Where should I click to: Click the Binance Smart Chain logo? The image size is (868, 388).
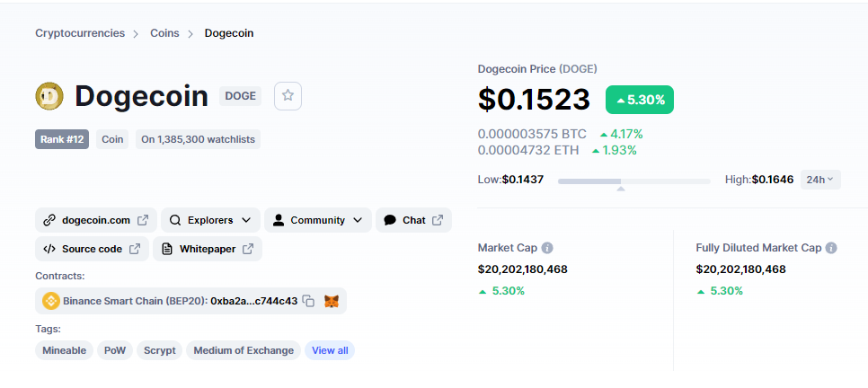pyautogui.click(x=51, y=301)
